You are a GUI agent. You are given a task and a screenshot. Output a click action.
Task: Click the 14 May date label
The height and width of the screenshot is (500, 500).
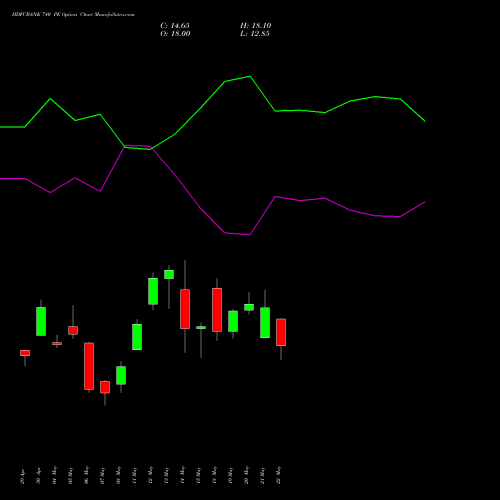pyautogui.click(x=183, y=475)
